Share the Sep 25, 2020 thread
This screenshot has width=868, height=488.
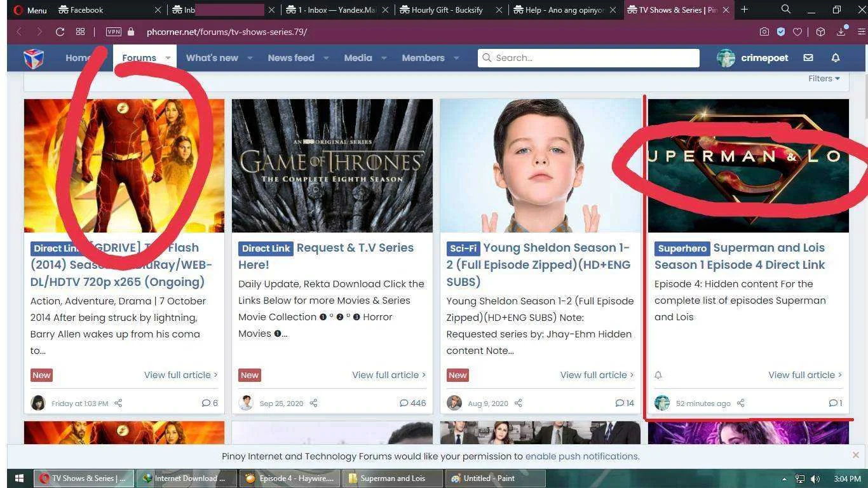(x=313, y=403)
